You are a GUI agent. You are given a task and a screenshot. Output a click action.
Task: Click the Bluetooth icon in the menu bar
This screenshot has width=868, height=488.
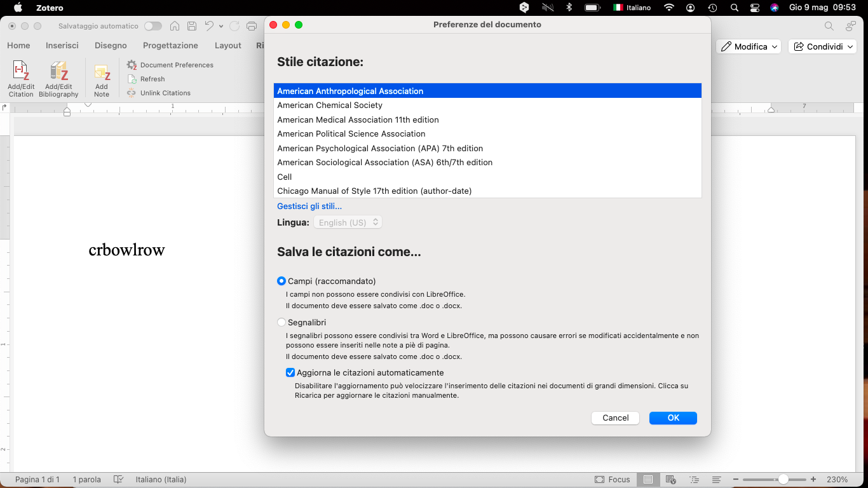click(569, 8)
